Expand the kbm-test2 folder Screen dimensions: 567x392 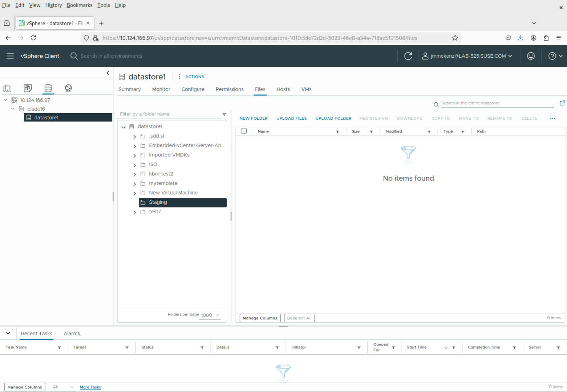tap(135, 174)
